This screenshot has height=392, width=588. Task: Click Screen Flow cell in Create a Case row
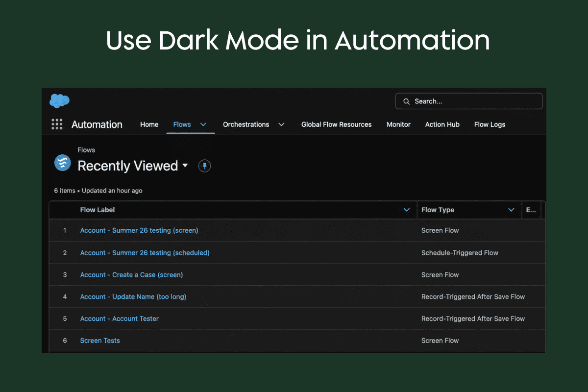point(440,275)
